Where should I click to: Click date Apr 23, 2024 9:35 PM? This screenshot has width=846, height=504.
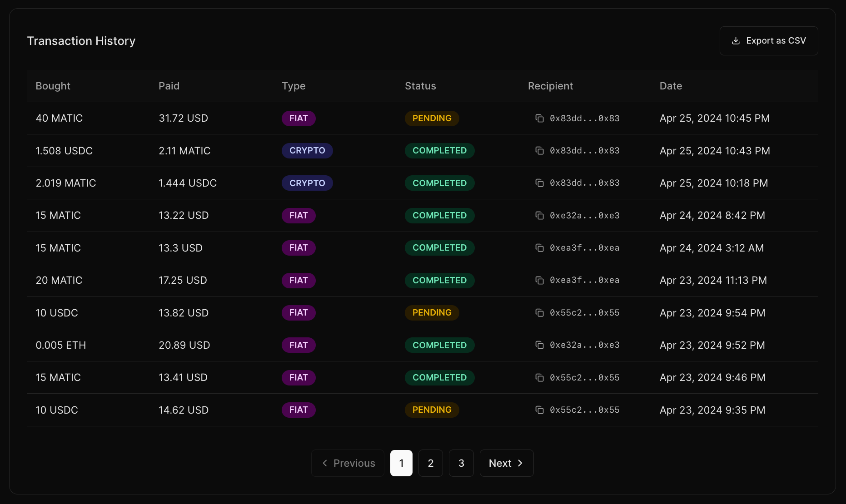point(712,410)
